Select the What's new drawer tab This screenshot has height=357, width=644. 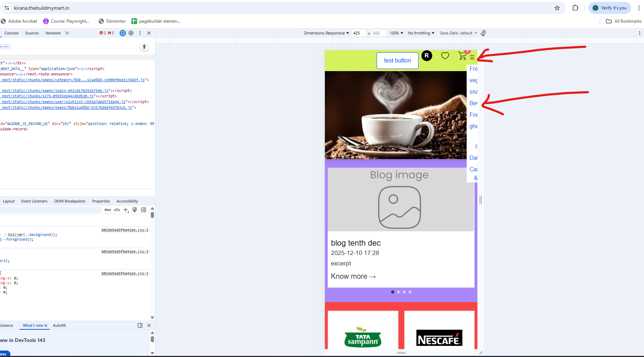click(33, 325)
